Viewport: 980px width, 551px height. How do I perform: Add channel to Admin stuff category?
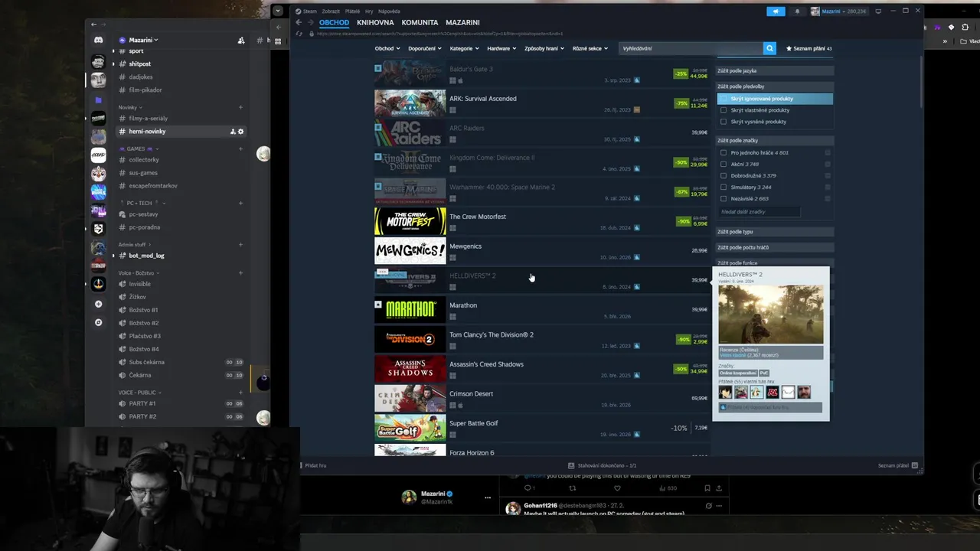point(240,245)
